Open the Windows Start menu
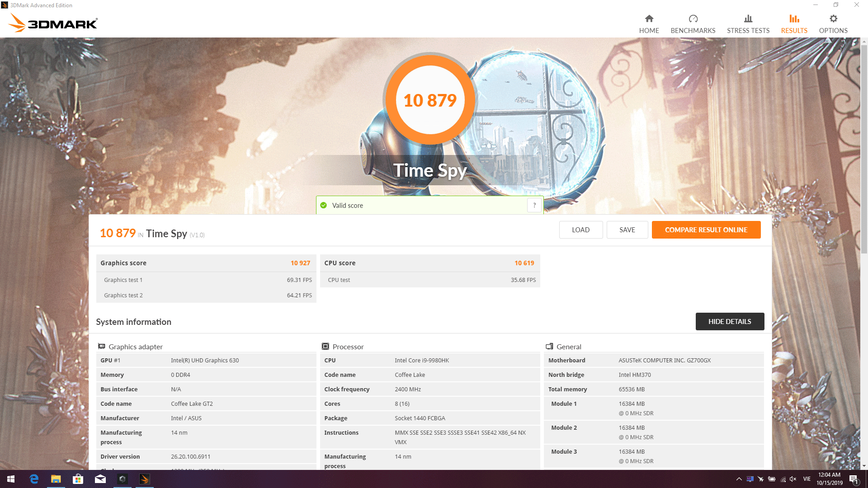Viewport: 868px width, 488px height. [x=11, y=479]
